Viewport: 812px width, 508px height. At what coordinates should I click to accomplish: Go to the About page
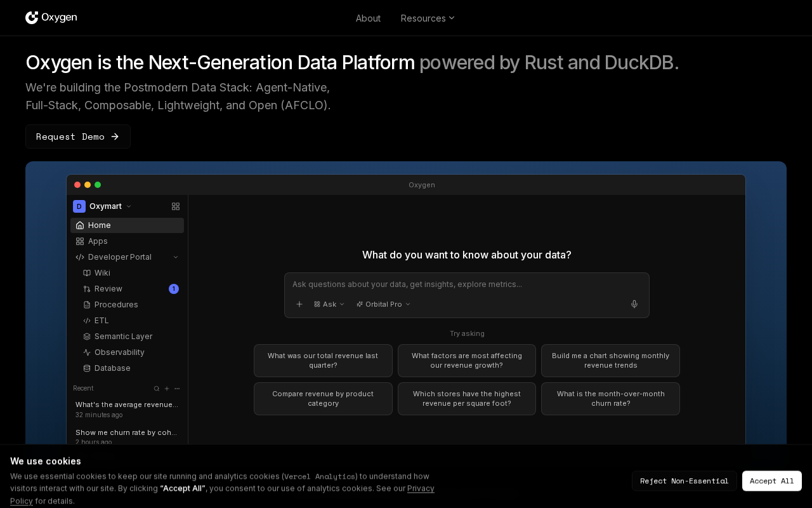pos(368,18)
